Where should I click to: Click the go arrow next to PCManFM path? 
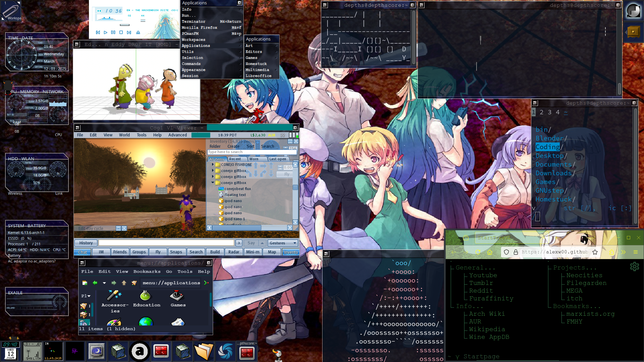coord(206,283)
